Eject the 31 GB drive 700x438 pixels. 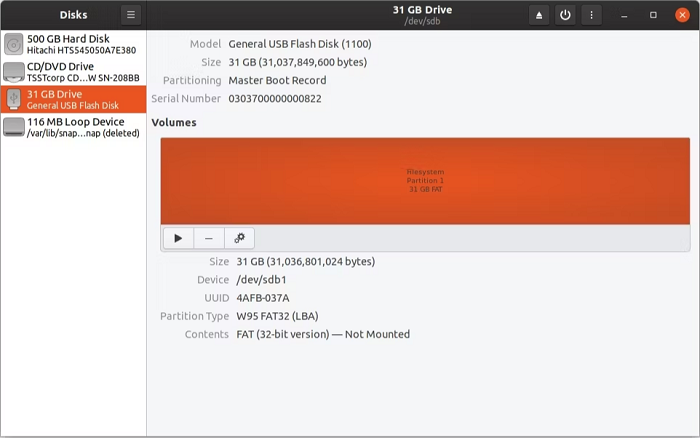[539, 15]
